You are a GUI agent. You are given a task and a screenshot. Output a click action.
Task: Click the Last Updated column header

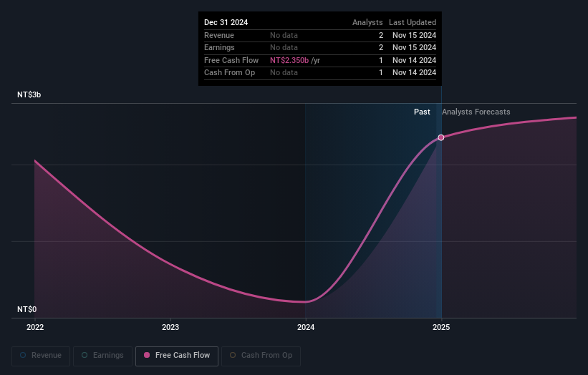tap(413, 22)
